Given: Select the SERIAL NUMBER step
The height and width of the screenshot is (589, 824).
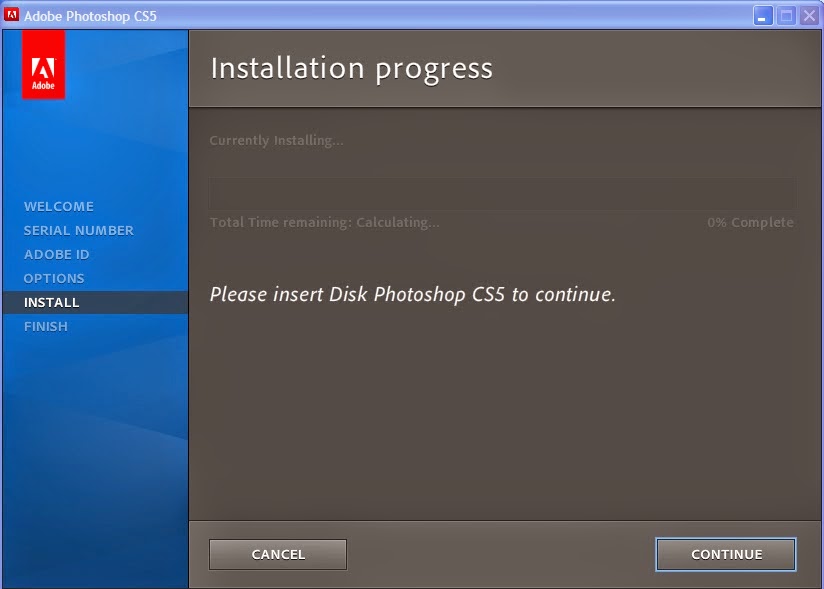Looking at the screenshot, I should click(x=78, y=230).
